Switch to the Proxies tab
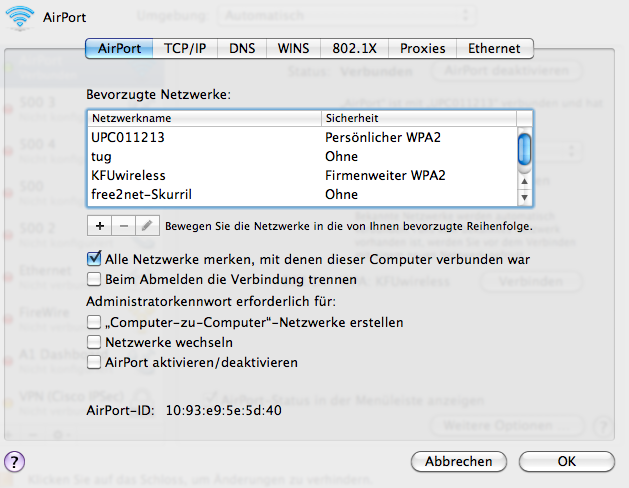The height and width of the screenshot is (488, 629). point(422,49)
